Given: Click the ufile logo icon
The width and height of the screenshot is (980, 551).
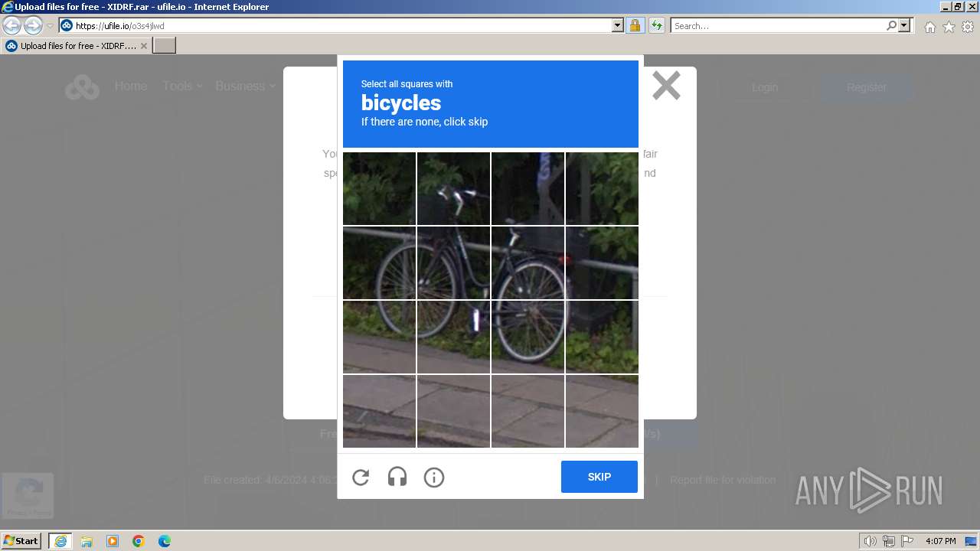Looking at the screenshot, I should [x=82, y=87].
